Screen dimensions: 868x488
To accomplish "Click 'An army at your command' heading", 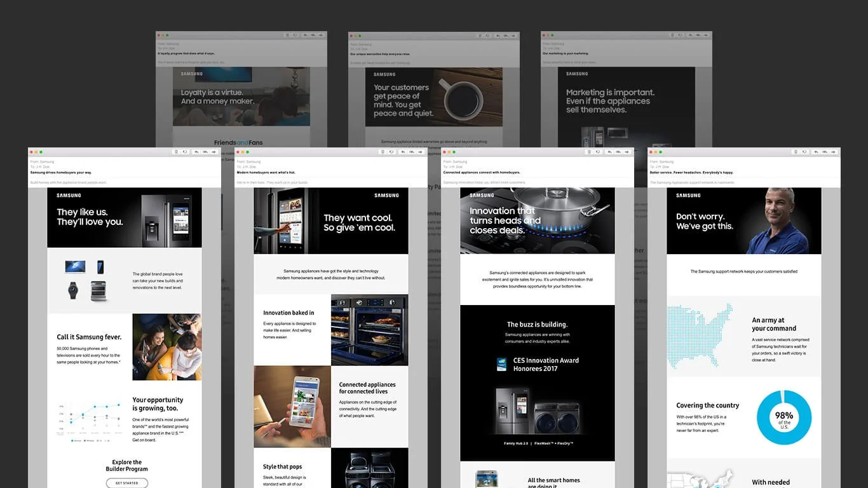I will [x=774, y=325].
